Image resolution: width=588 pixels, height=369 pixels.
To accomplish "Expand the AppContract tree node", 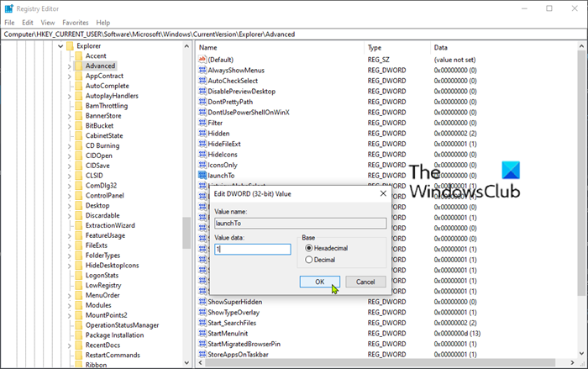I will (x=70, y=76).
